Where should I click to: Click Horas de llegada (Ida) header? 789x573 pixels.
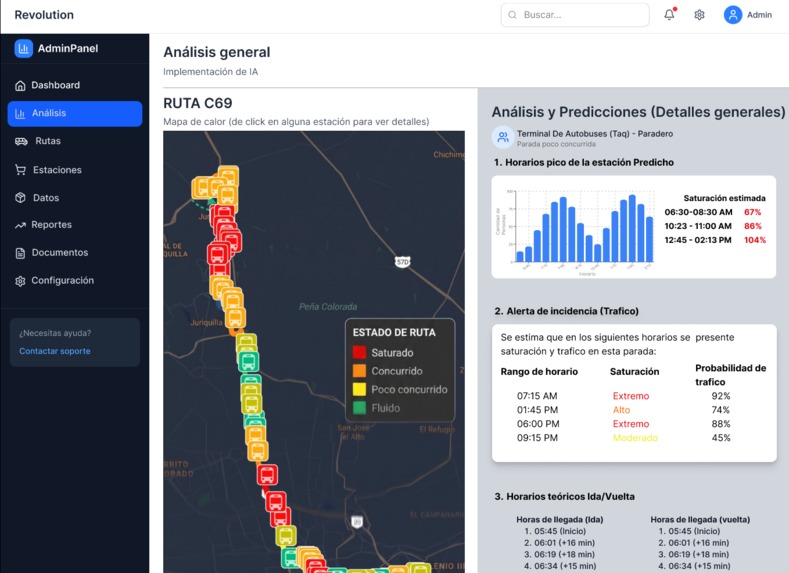(560, 520)
